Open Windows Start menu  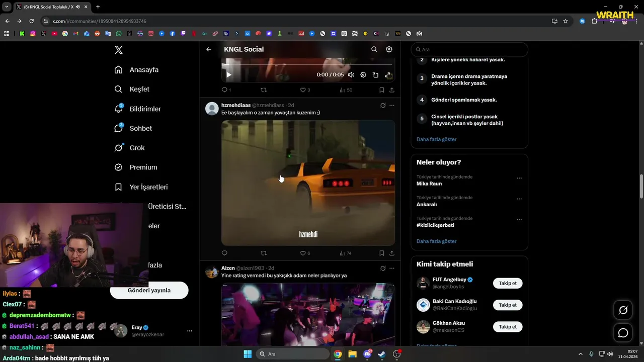click(x=248, y=354)
